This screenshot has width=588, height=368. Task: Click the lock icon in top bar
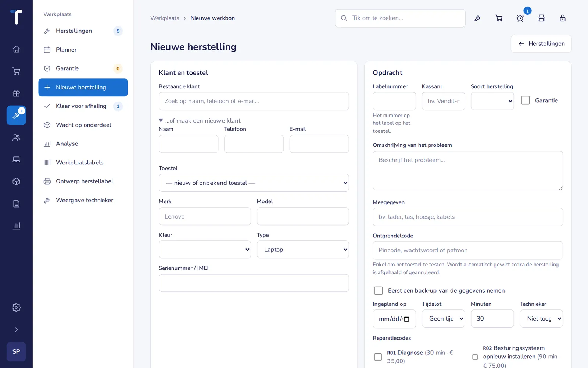click(x=563, y=18)
